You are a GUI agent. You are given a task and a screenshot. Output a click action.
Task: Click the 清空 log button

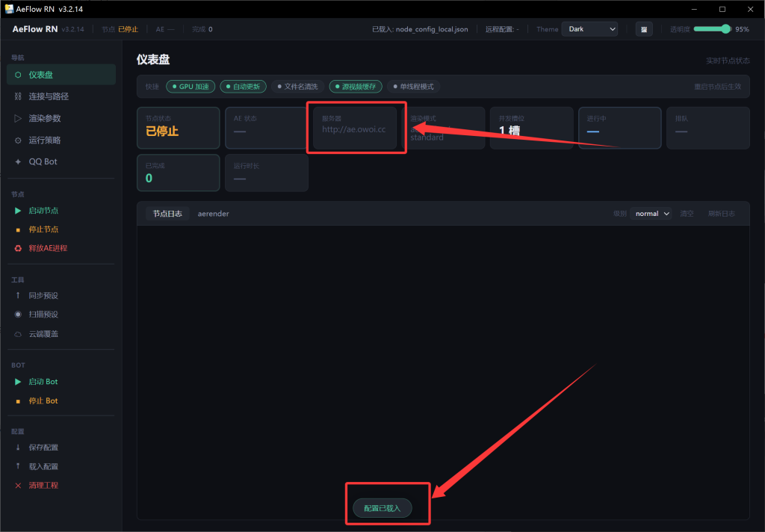687,214
